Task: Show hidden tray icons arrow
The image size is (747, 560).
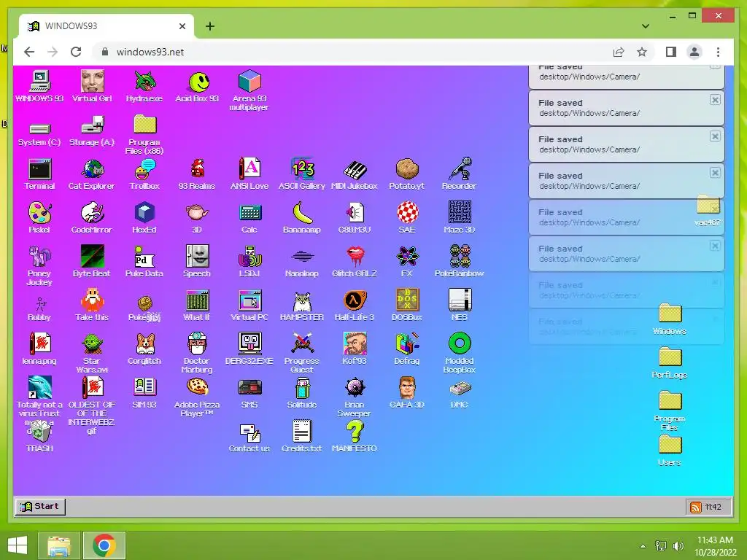Action: click(643, 546)
